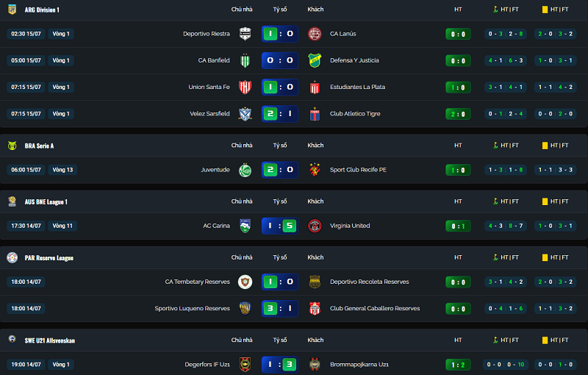Click the Sport Club Recife PE crest
588x375 pixels.
click(x=315, y=170)
